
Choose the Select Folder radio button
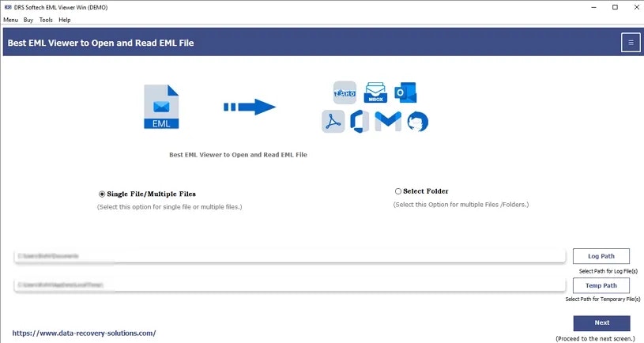point(398,191)
